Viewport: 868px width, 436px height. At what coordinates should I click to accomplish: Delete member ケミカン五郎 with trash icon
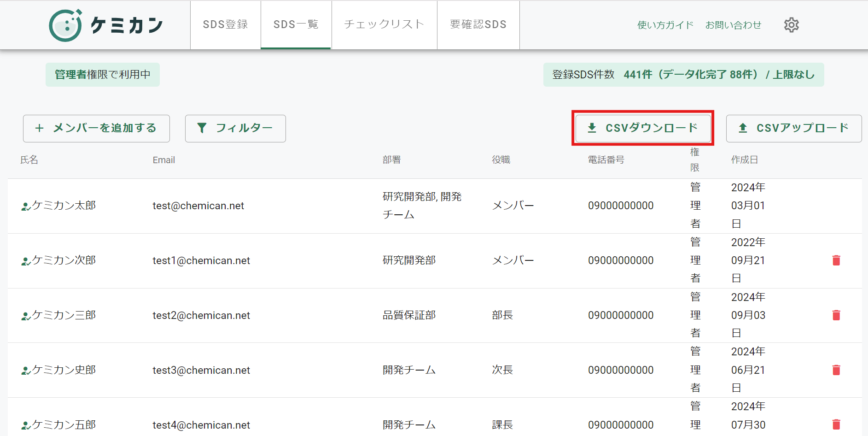(836, 424)
